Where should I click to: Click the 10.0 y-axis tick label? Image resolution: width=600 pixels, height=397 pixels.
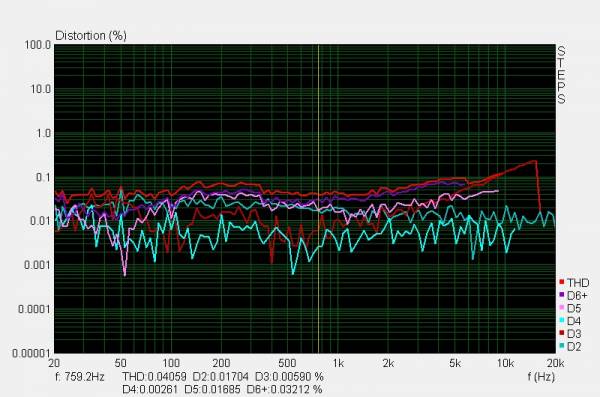click(40, 89)
